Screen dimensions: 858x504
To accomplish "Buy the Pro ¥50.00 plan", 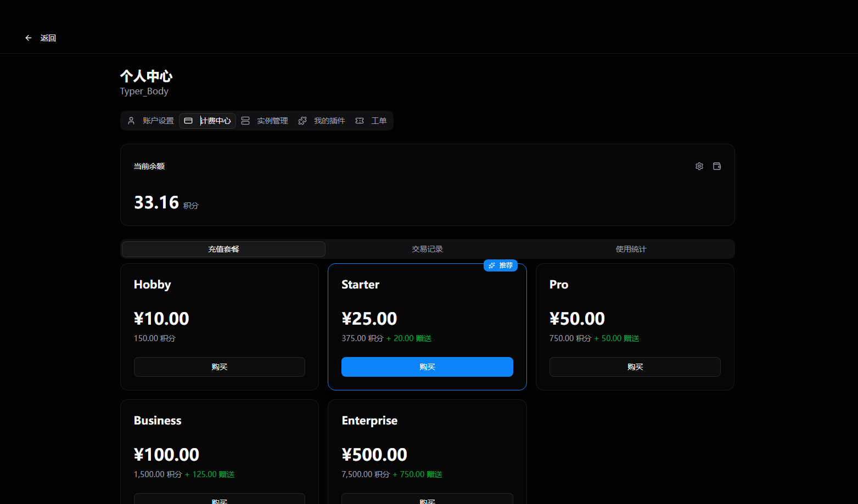I will coord(635,367).
